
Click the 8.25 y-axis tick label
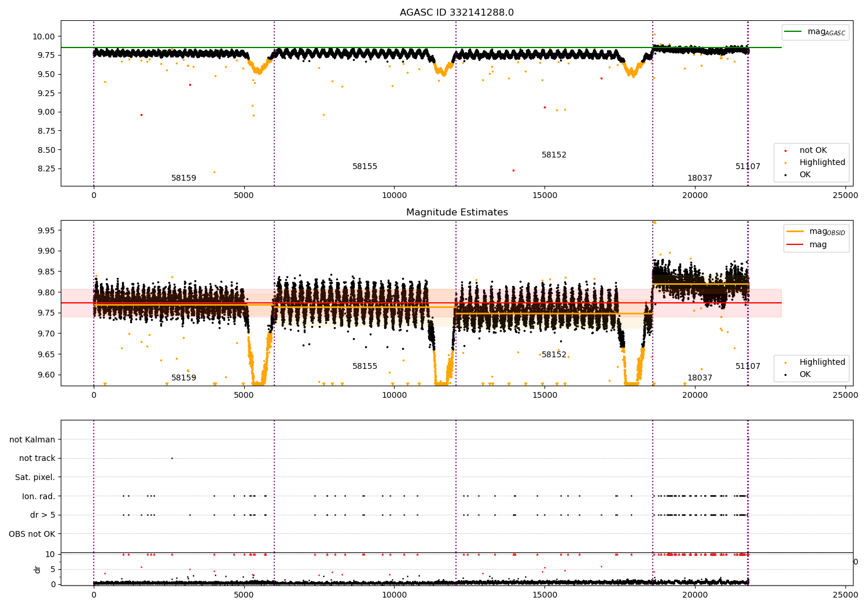click(x=46, y=169)
